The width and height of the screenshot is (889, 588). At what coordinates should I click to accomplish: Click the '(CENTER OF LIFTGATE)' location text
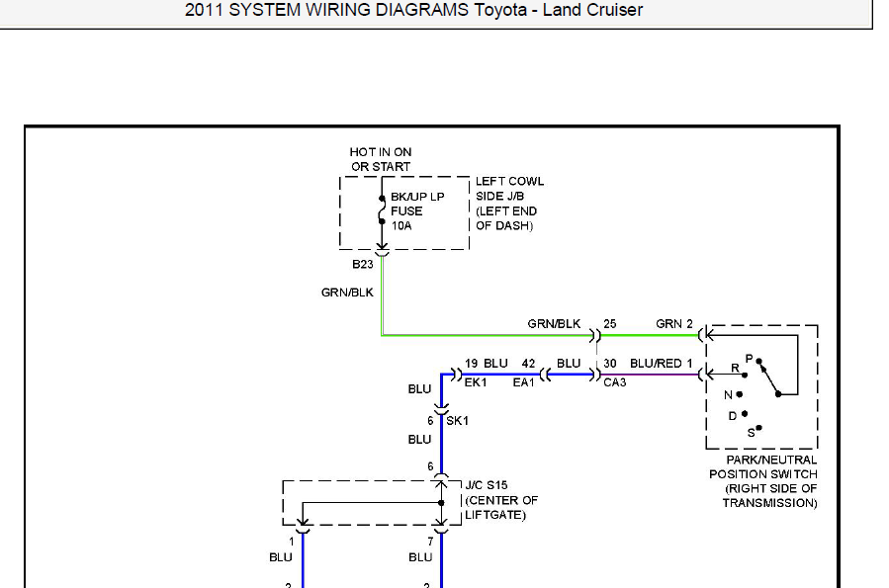(501, 508)
